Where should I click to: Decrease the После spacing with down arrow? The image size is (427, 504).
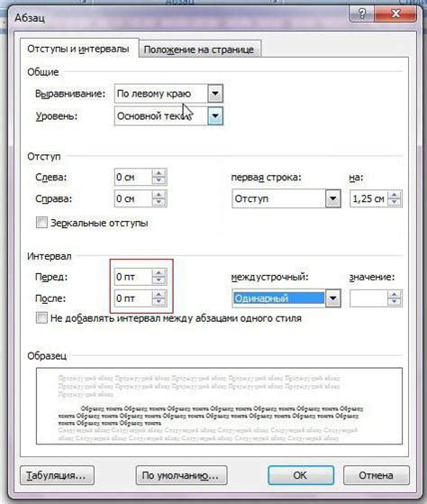tap(159, 302)
